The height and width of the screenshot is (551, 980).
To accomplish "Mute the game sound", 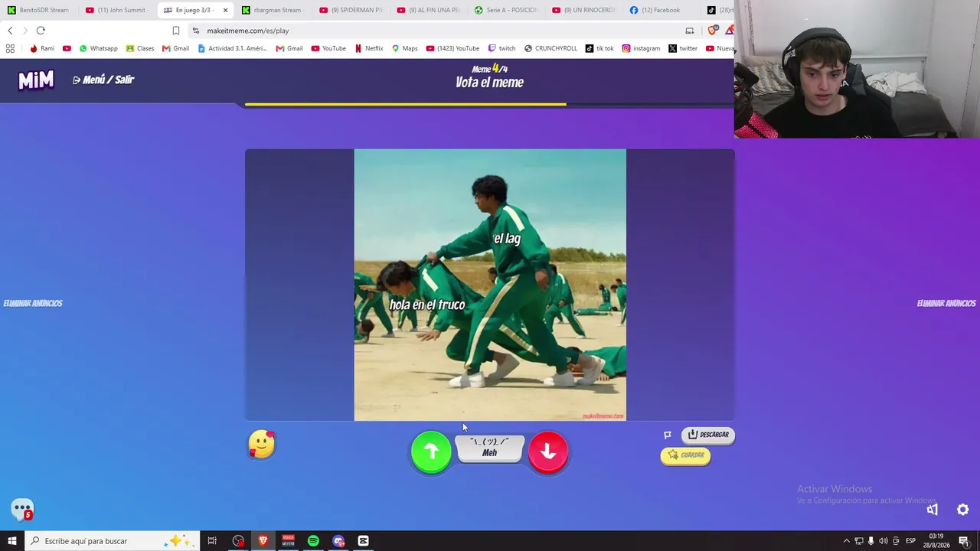I will pyautogui.click(x=933, y=510).
